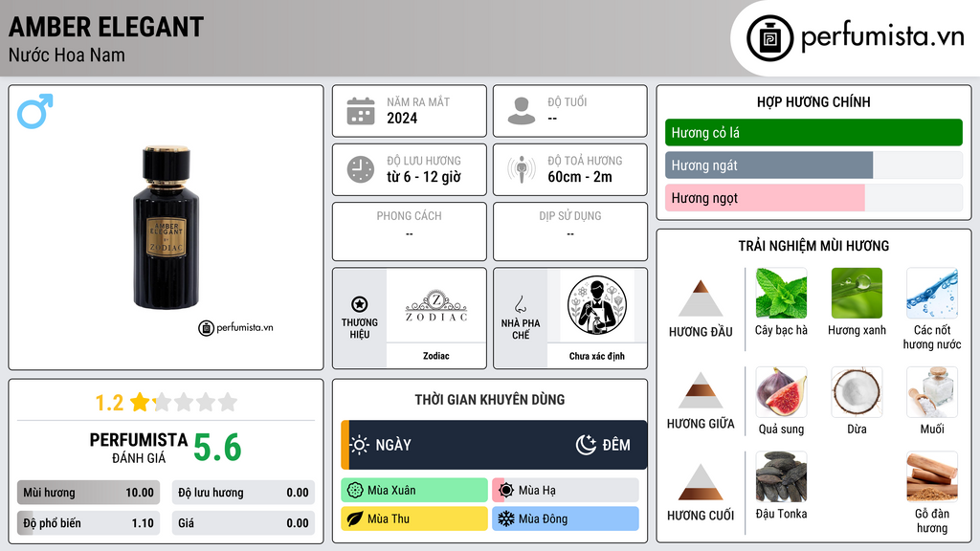Image resolution: width=980 pixels, height=551 pixels.
Task: Click the Dịp sử dụng card
Action: (570, 231)
